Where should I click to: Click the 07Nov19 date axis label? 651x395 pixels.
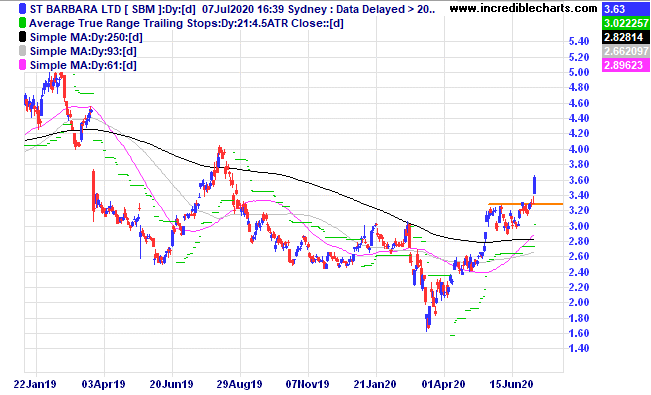coord(307,384)
